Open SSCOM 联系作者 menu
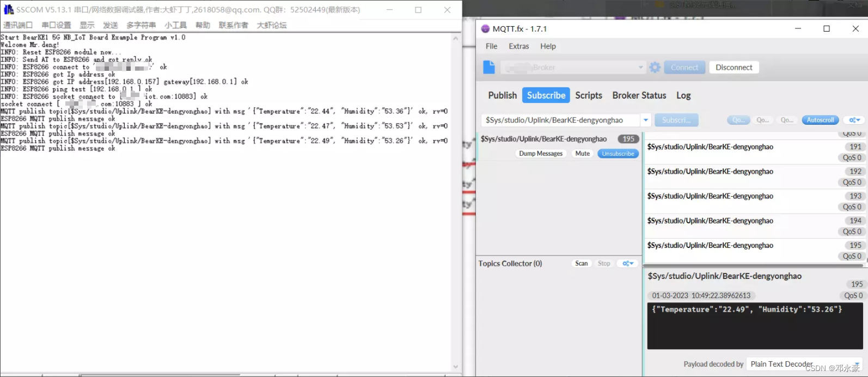Image resolution: width=868 pixels, height=377 pixels. (x=234, y=25)
